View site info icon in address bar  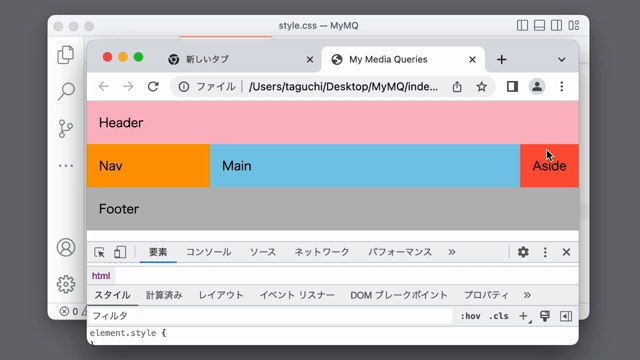[184, 87]
